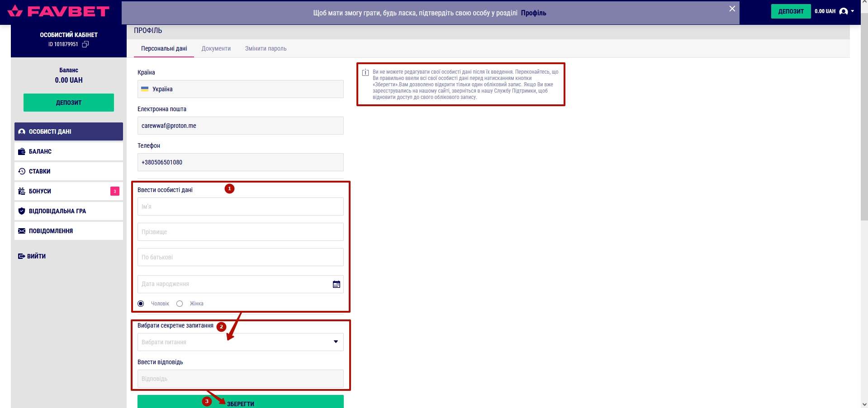Click the Ім'я first name field

pos(240,207)
